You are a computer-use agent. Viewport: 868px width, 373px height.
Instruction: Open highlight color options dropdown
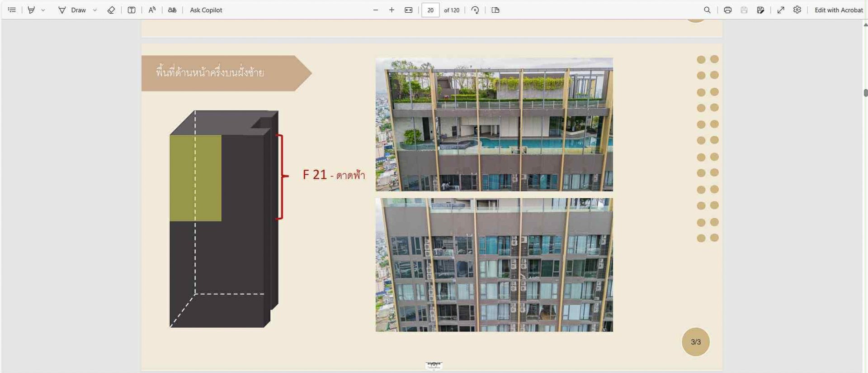[x=43, y=10]
